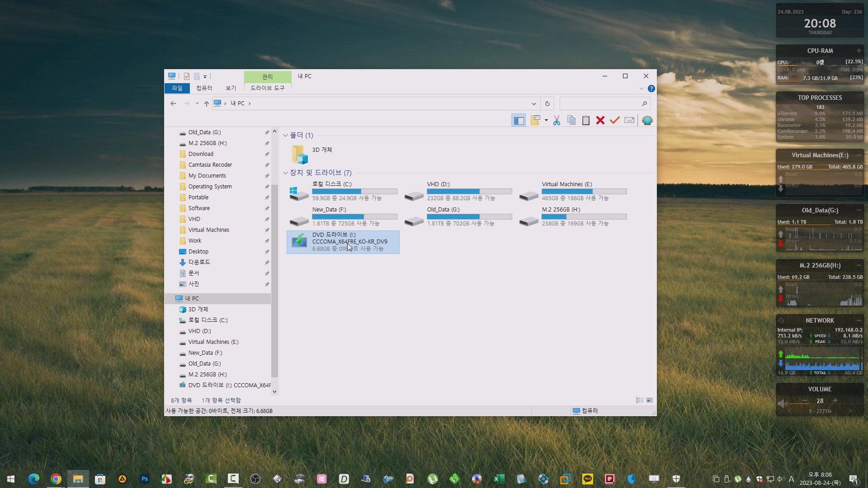
Task: Decrease volume with minus in VOLUME widget
Action: point(805,401)
